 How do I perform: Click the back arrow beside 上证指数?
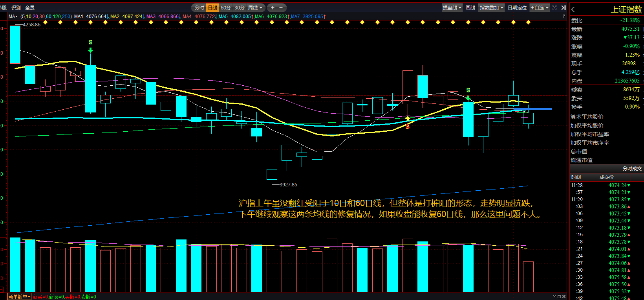click(x=573, y=9)
